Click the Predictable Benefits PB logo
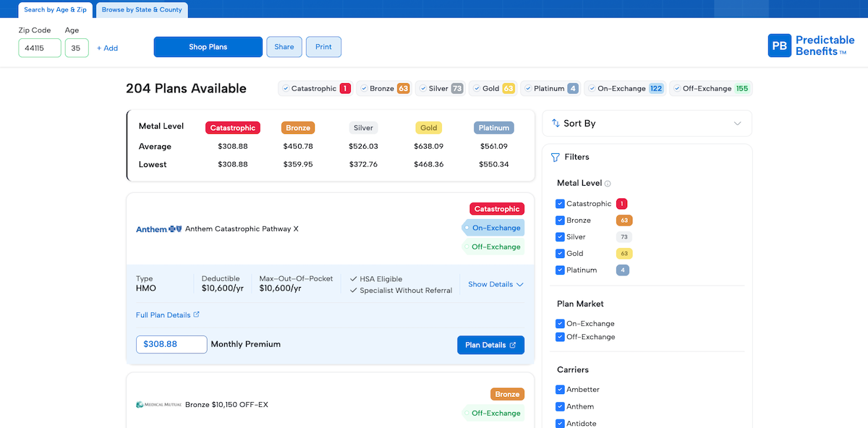This screenshot has height=428, width=868. (780, 46)
